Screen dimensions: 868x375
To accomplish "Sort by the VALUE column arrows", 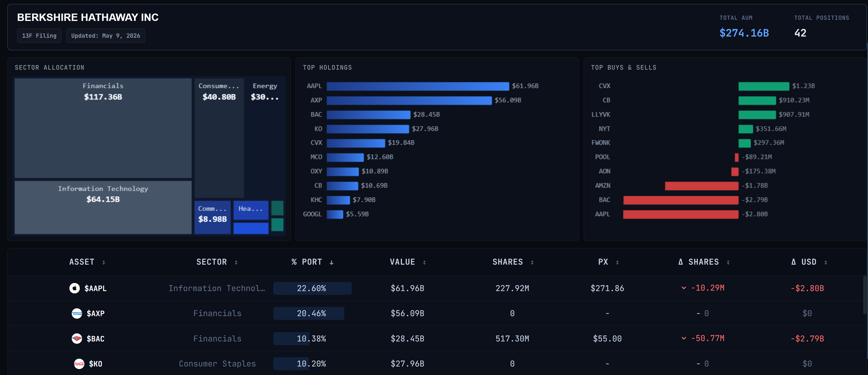I will pyautogui.click(x=424, y=263).
